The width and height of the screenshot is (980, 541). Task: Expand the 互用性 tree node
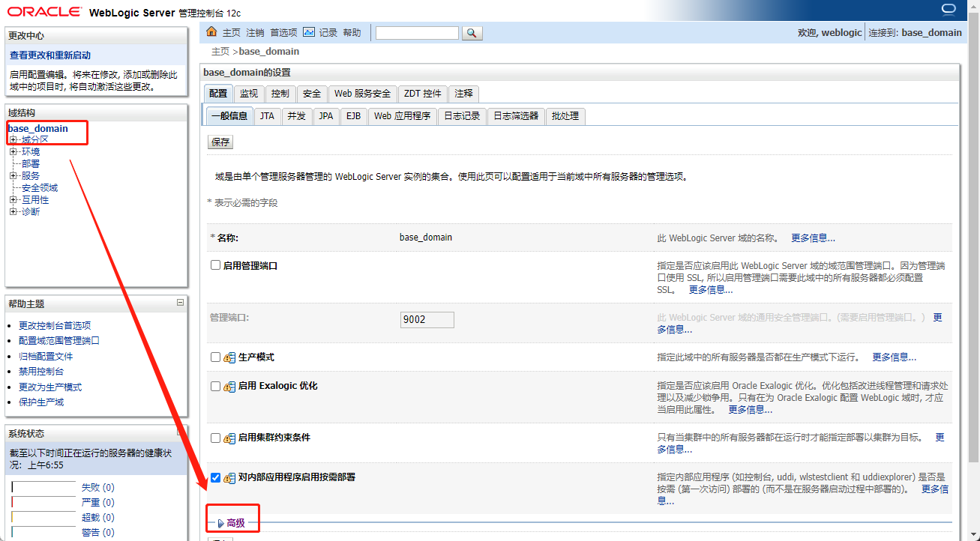(13, 200)
